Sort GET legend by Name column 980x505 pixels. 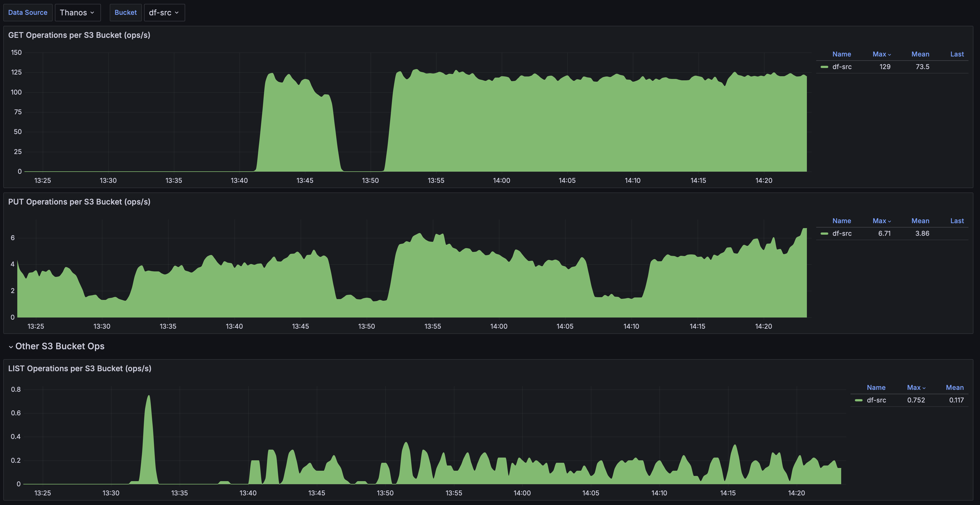(x=841, y=54)
